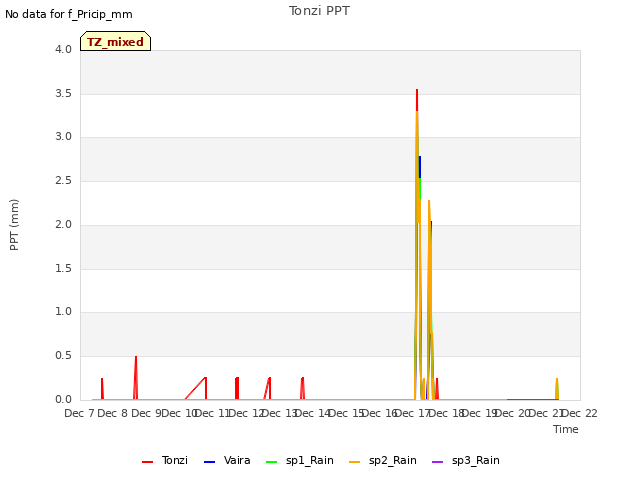This screenshot has width=640, height=480.
Task: Click the Dec 8 x-axis tick label
Action: 113,413
